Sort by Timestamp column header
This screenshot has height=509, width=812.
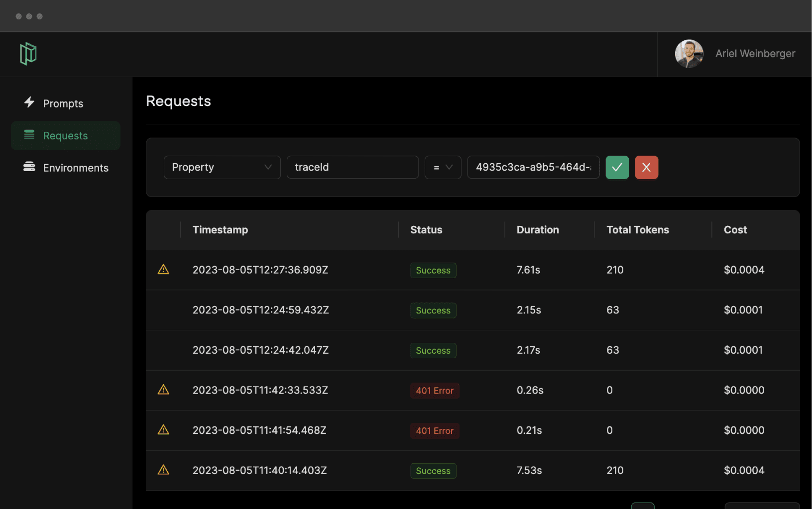[x=220, y=230]
